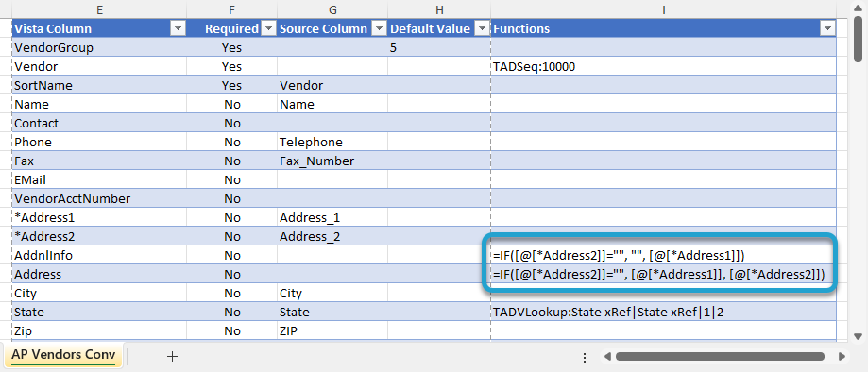Select the Source Column cell for Name
The image size is (868, 372).
pos(332,104)
